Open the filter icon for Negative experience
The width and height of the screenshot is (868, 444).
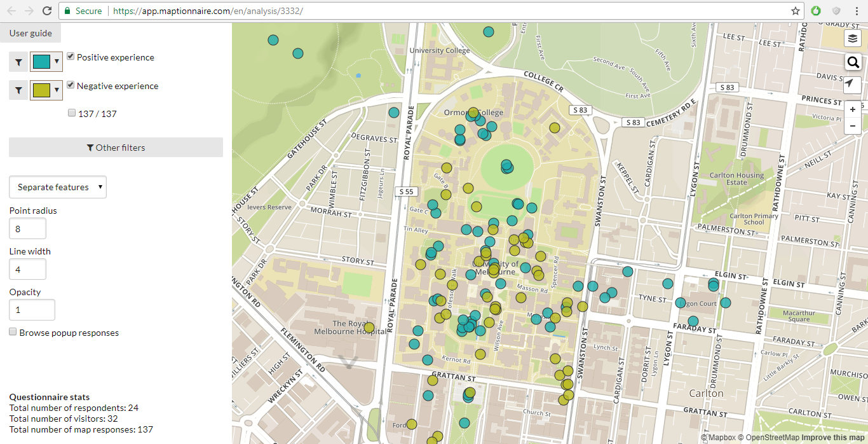pos(18,90)
